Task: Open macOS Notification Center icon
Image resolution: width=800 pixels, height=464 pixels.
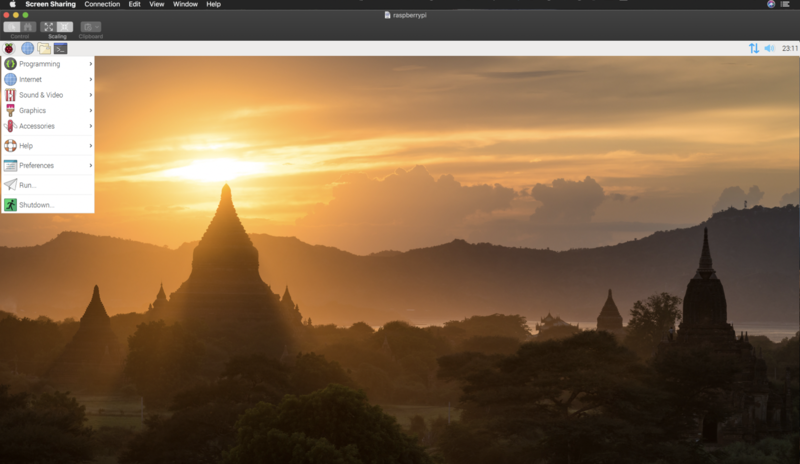Action: point(786,4)
